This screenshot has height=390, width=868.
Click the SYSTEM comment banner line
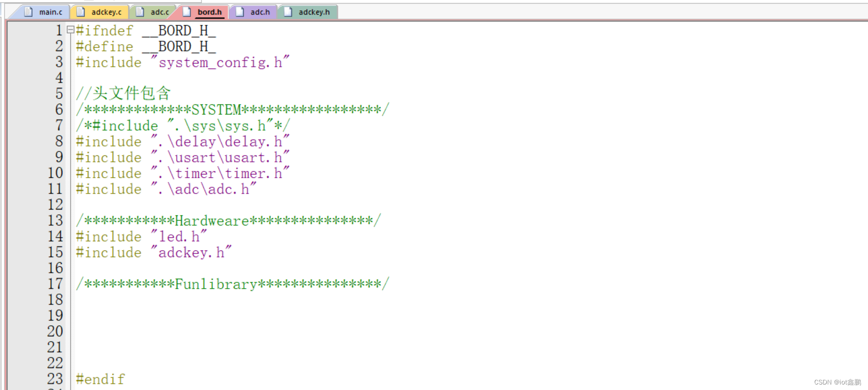233,110
